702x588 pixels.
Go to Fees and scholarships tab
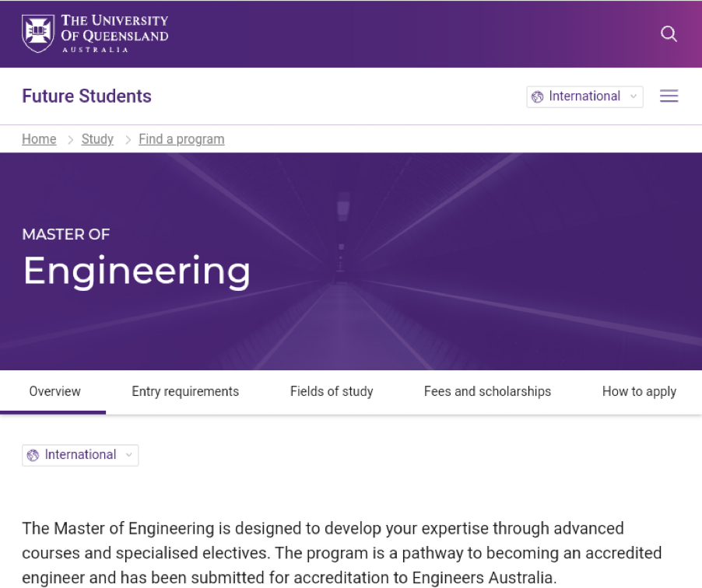pyautogui.click(x=487, y=391)
